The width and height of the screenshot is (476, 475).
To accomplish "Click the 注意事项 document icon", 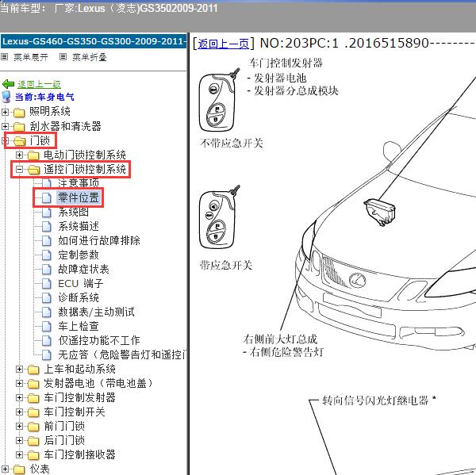I will coord(47,183).
